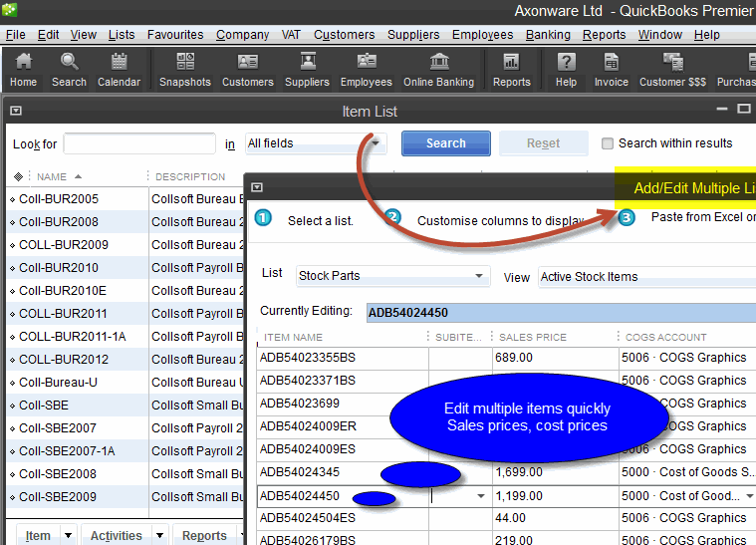756x545 pixels.
Task: Open the Suppliers toolbar icon
Action: 307,70
